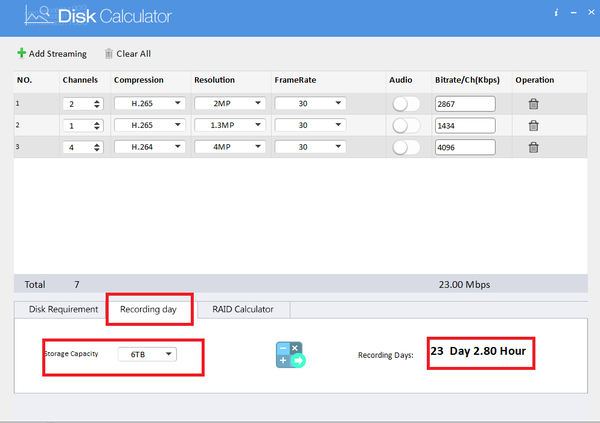
Task: Click the calculate recording days icon
Action: (291, 355)
